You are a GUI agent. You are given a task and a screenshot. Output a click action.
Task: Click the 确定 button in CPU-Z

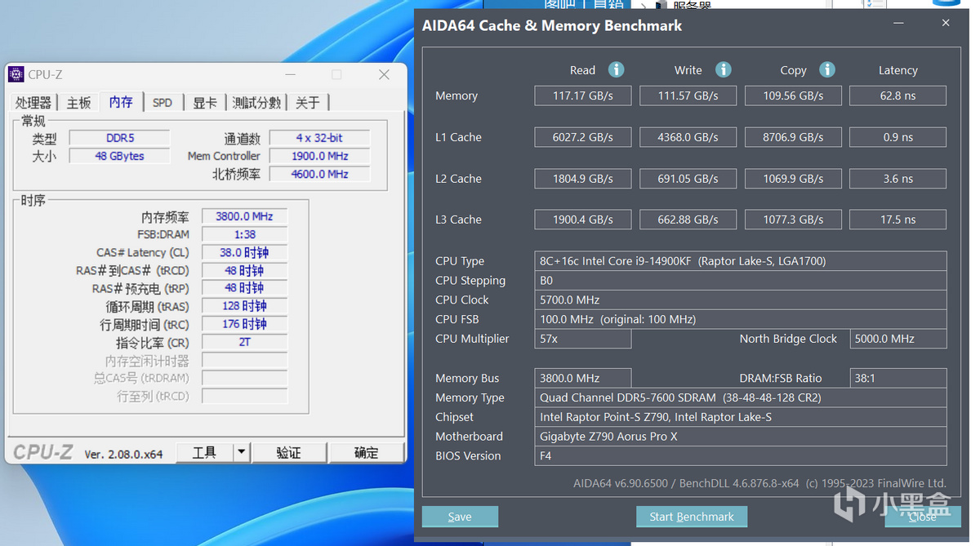(366, 452)
